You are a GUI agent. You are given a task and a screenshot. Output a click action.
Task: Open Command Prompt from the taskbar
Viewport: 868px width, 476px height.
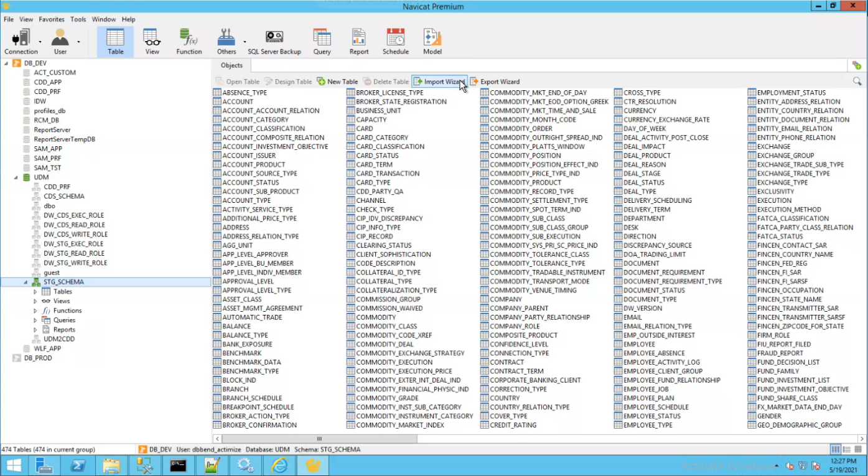point(178,465)
